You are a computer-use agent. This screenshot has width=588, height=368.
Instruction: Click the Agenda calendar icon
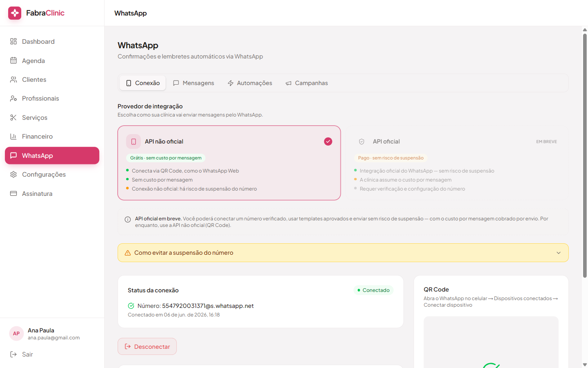click(x=13, y=61)
